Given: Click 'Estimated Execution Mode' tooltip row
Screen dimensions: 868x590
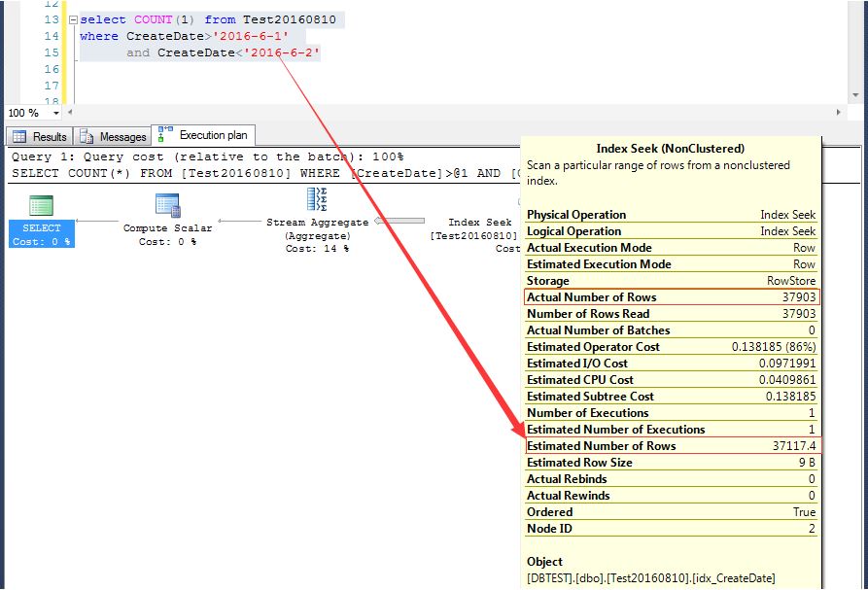Looking at the screenshot, I should click(x=671, y=264).
